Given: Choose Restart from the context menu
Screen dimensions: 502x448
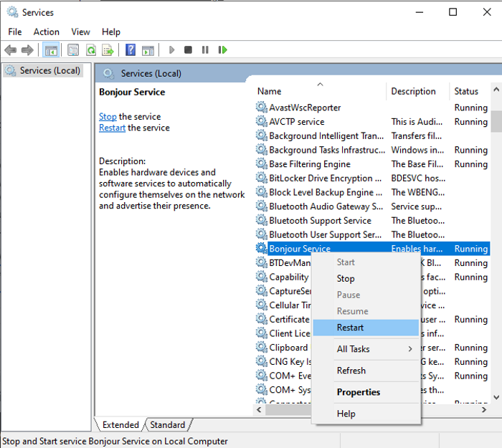Looking at the screenshot, I should click(x=351, y=328).
